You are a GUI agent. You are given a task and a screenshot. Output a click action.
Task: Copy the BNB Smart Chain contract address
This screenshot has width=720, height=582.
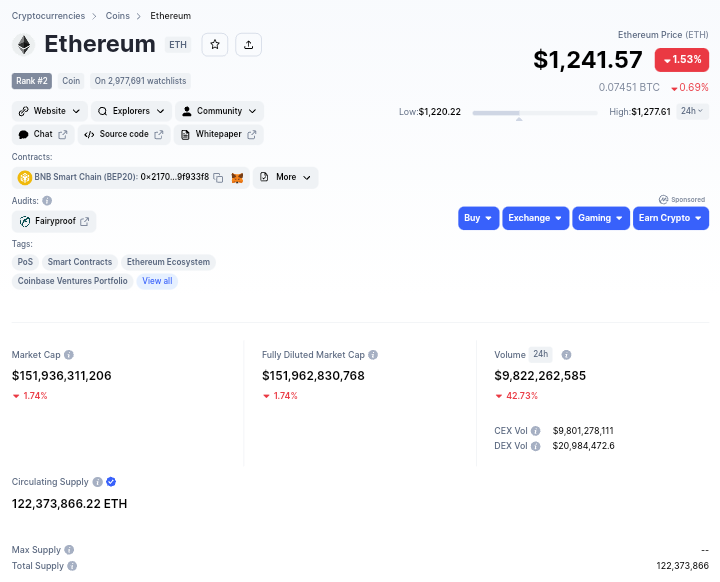219,178
